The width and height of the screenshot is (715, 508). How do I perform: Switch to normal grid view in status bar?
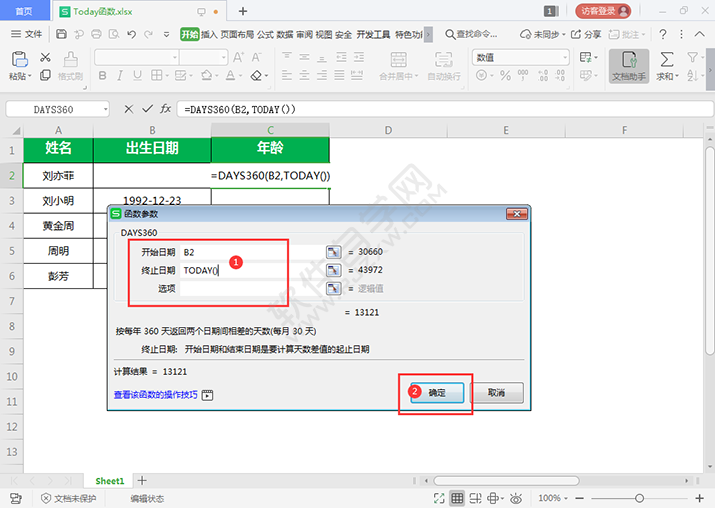(x=456, y=498)
